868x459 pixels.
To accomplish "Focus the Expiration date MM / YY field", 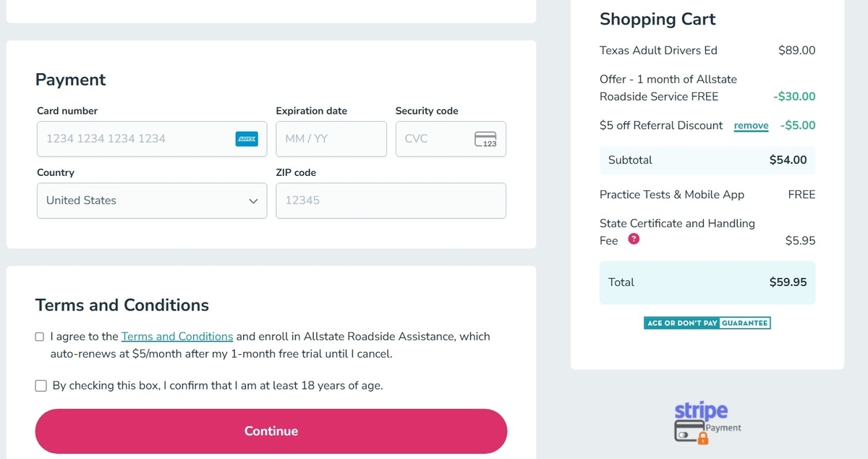I will (331, 139).
